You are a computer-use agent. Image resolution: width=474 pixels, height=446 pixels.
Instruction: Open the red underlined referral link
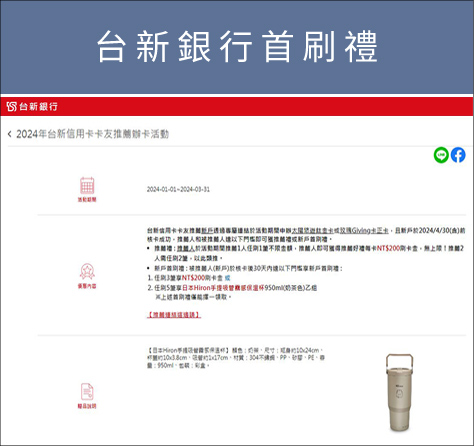point(174,315)
